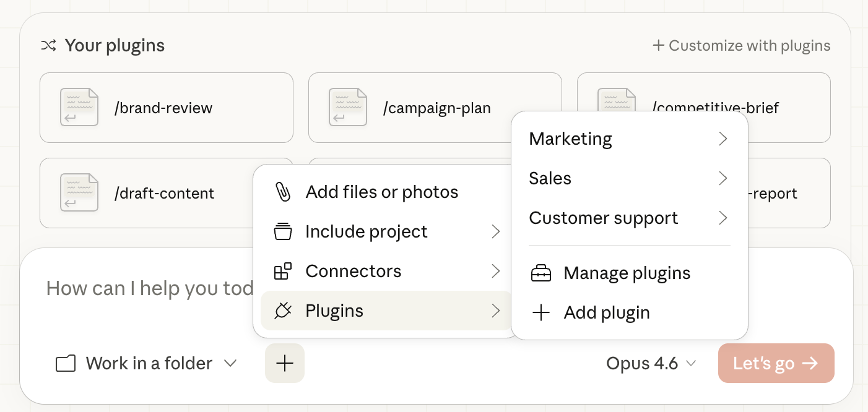
Task: Click the /brand-review document icon
Action: pyautogui.click(x=79, y=108)
